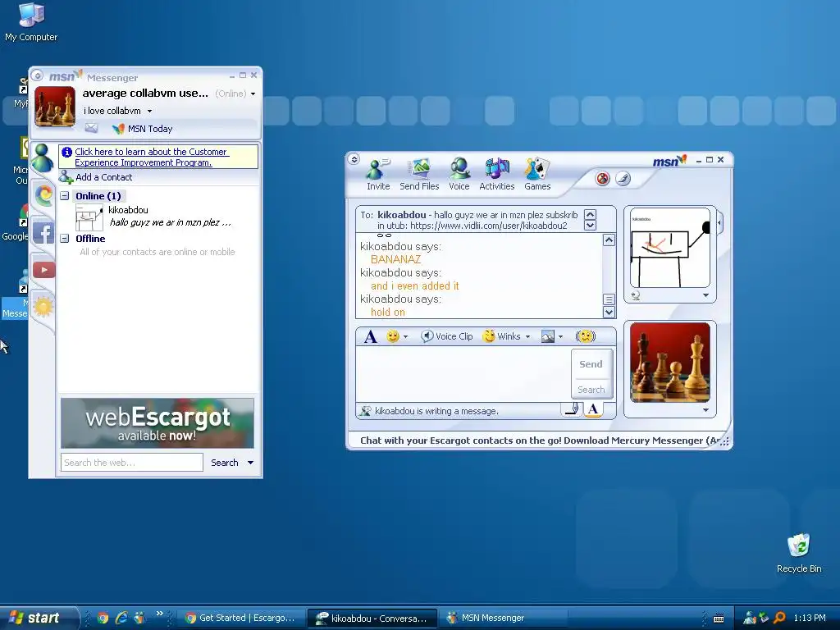Open the e-mail inbox envelope icon
Image resolution: width=840 pixels, height=630 pixels.
[x=91, y=128]
